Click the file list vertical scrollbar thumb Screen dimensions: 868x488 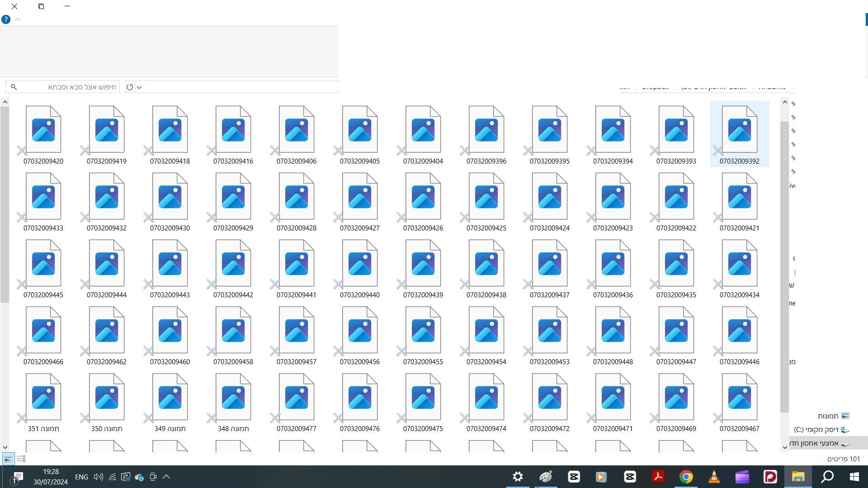coord(5,205)
